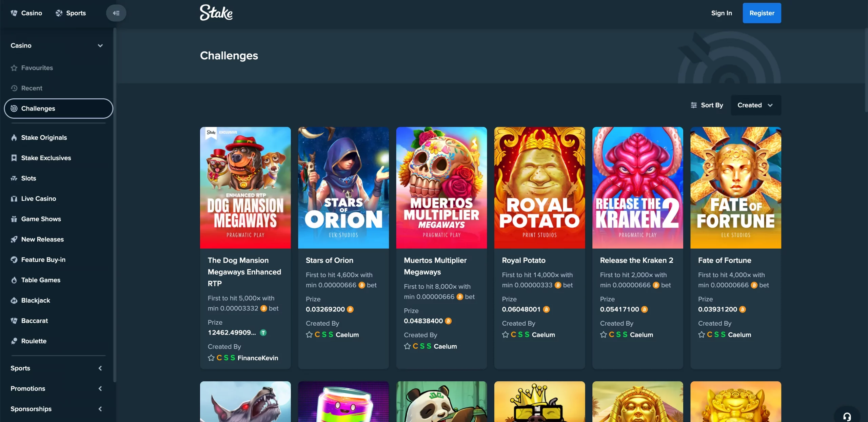Image resolution: width=868 pixels, height=422 pixels.
Task: Click the Tether coin icon on Dog Mansion prize
Action: [x=263, y=333]
